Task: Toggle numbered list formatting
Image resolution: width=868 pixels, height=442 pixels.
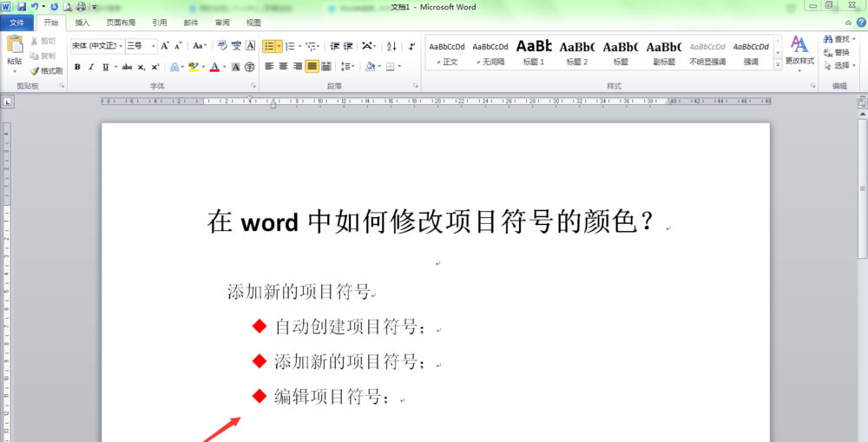Action: [x=290, y=46]
